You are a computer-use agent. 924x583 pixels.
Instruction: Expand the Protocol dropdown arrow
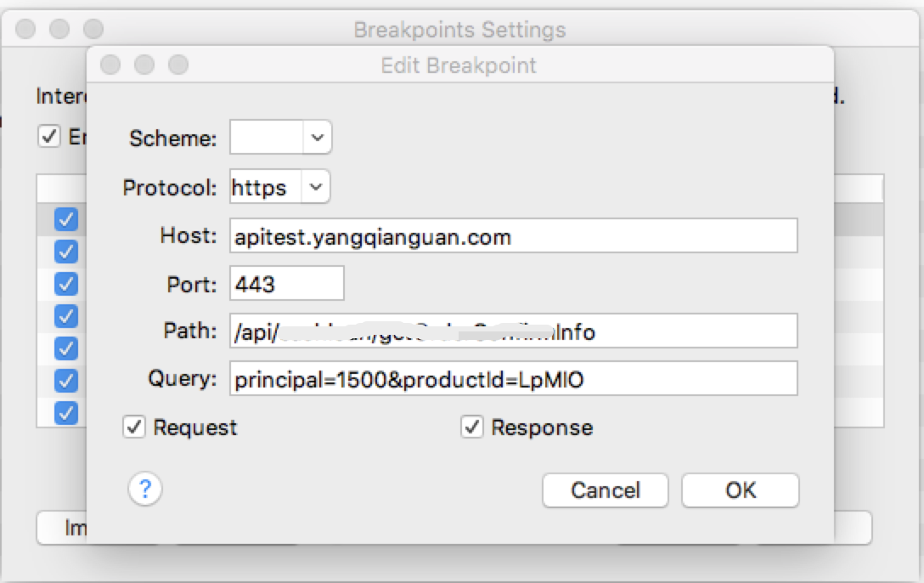[315, 187]
